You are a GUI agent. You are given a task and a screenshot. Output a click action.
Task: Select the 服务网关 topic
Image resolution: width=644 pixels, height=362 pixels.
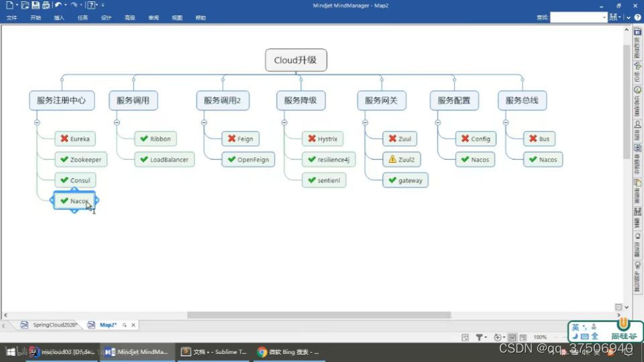(x=382, y=100)
